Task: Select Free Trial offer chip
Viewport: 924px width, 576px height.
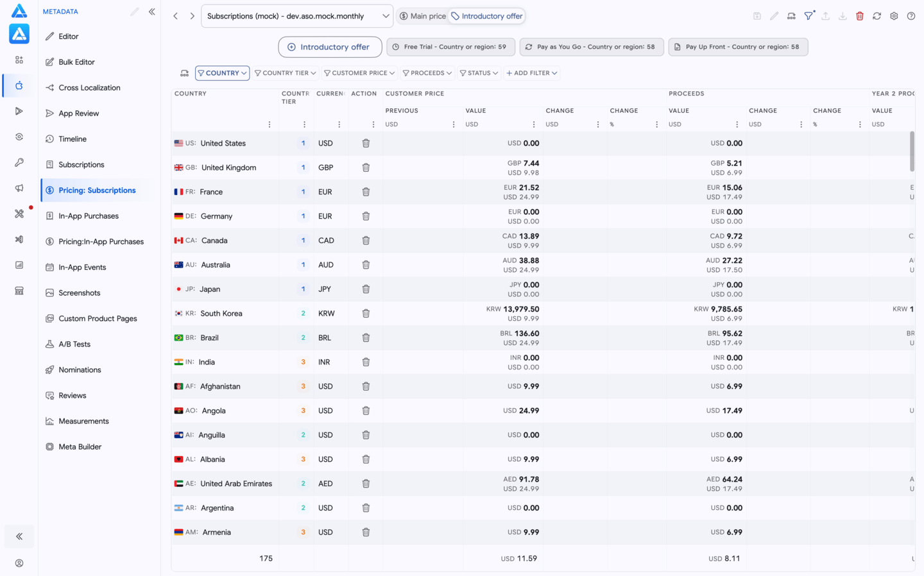Action: pos(450,47)
